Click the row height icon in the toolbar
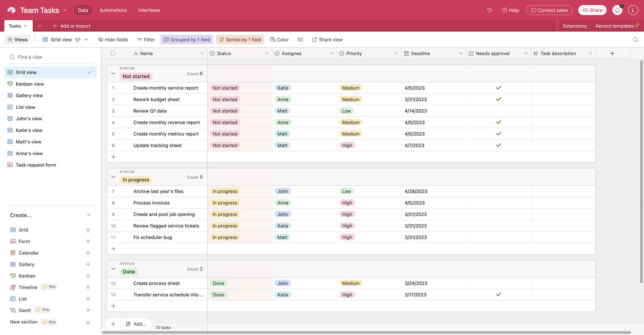644x335 pixels. (x=300, y=40)
